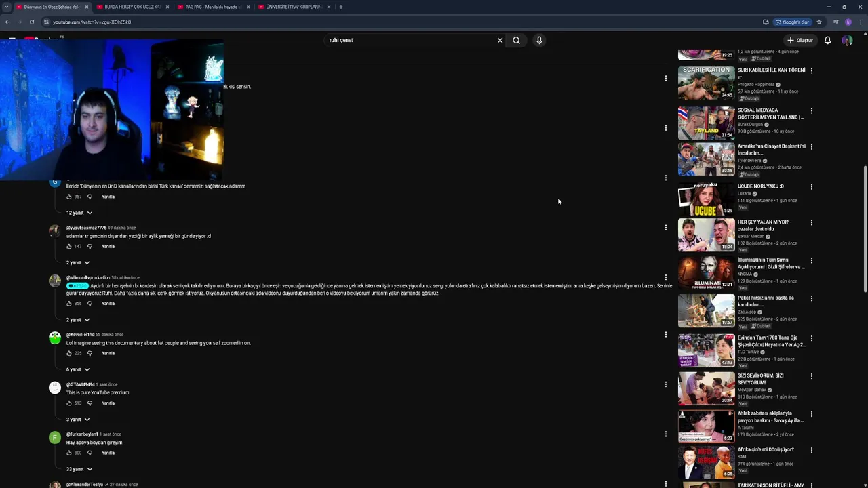
Task: Reply to @furkanbeylan1 with Yanıtla
Action: (x=108, y=453)
